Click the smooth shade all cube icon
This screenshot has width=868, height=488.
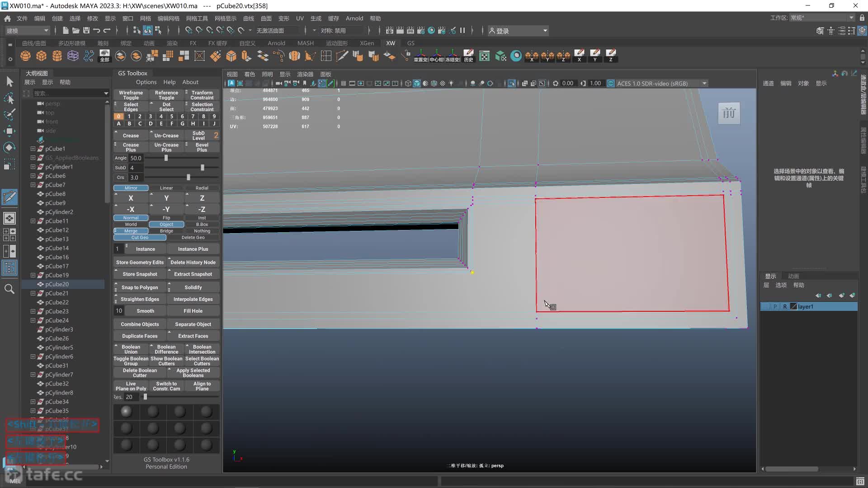(x=417, y=83)
